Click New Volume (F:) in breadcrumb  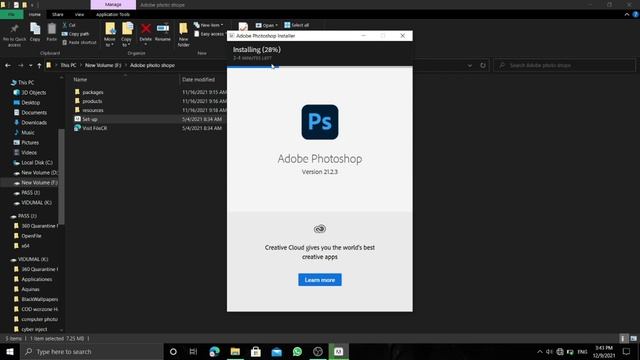pyautogui.click(x=103, y=65)
